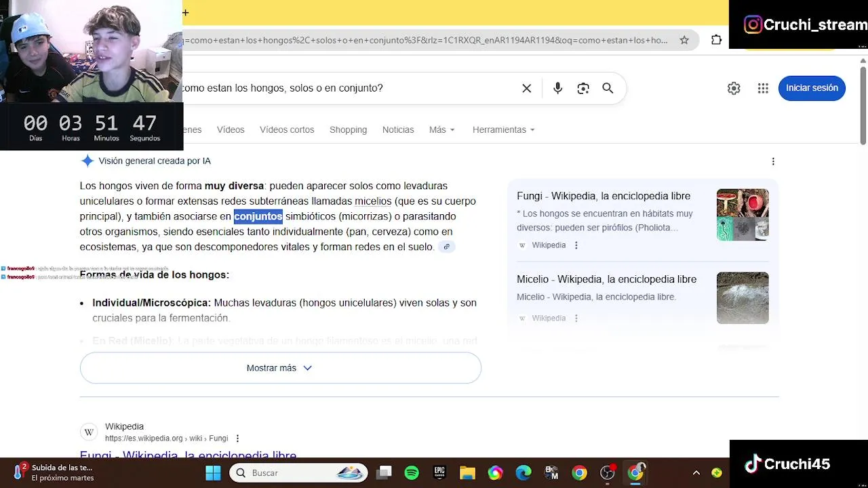Screen dimensions: 868x488
Task: Open Google quick settings gear
Action: pos(734,88)
